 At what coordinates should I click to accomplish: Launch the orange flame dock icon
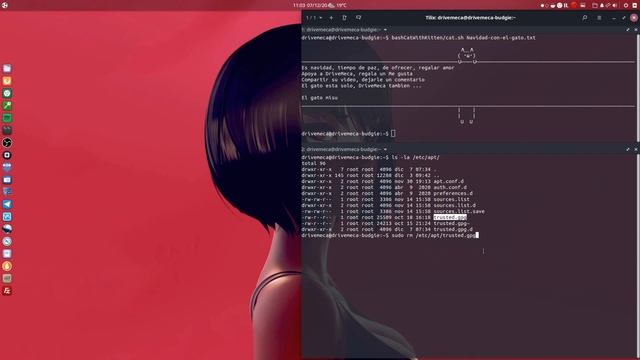click(7, 266)
